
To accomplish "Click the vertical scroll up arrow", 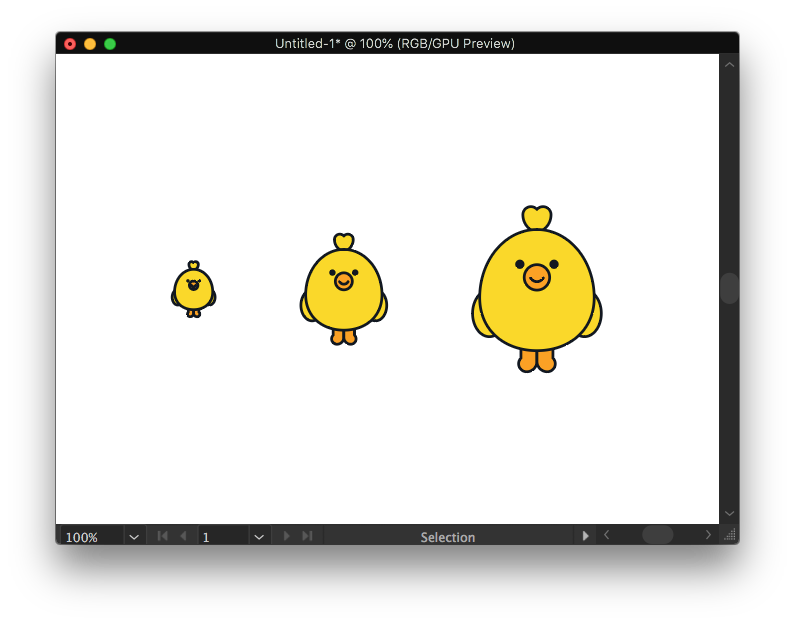I will 729,65.
